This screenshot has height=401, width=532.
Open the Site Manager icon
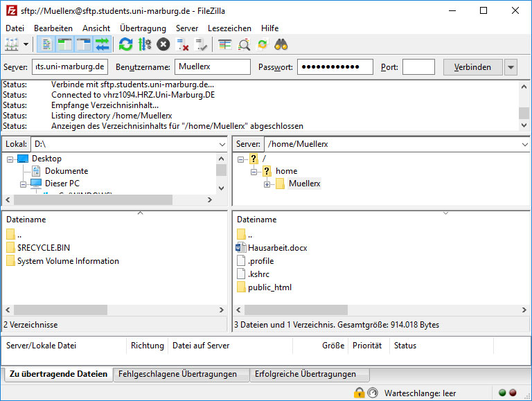(12, 44)
